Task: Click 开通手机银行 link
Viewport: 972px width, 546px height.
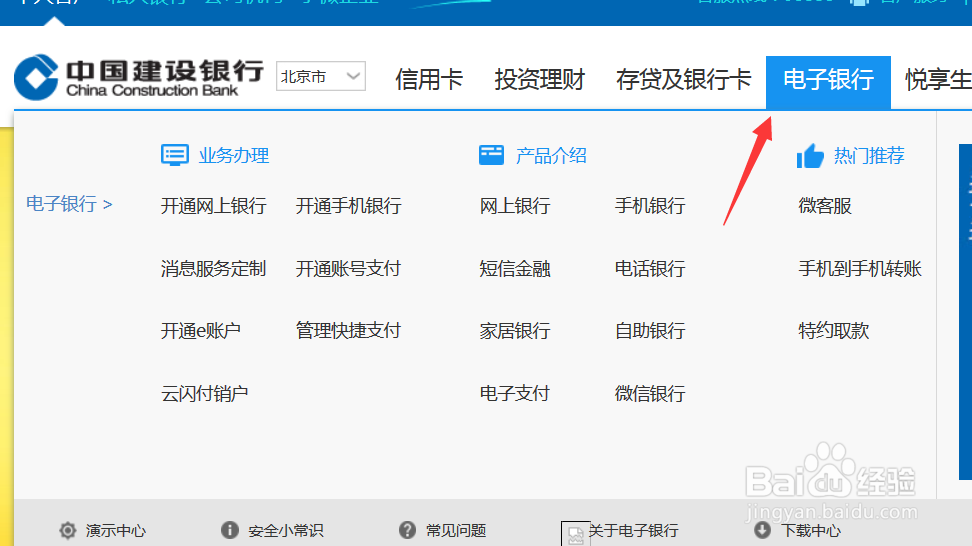Action: pyautogui.click(x=348, y=206)
